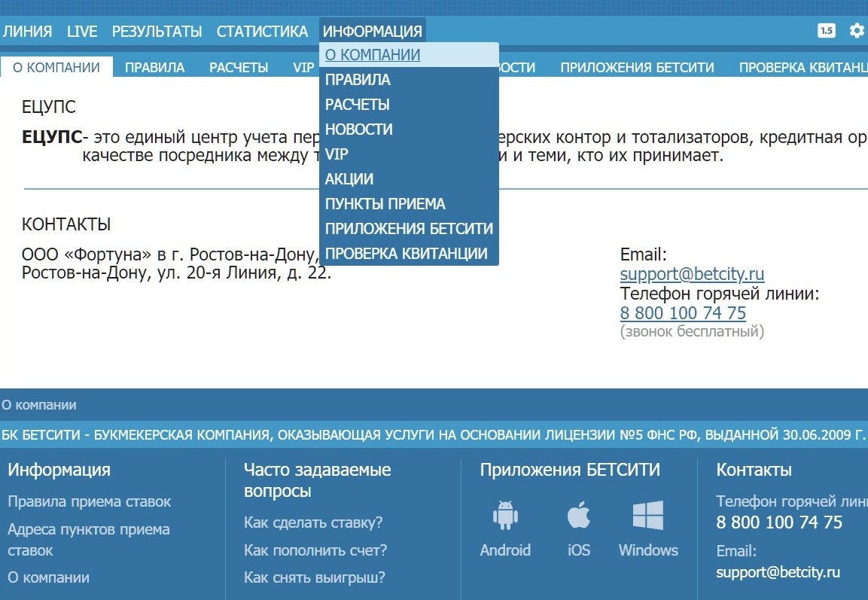Open the ПРОВЕРКА КВИТАНЦИИ tab

[803, 68]
